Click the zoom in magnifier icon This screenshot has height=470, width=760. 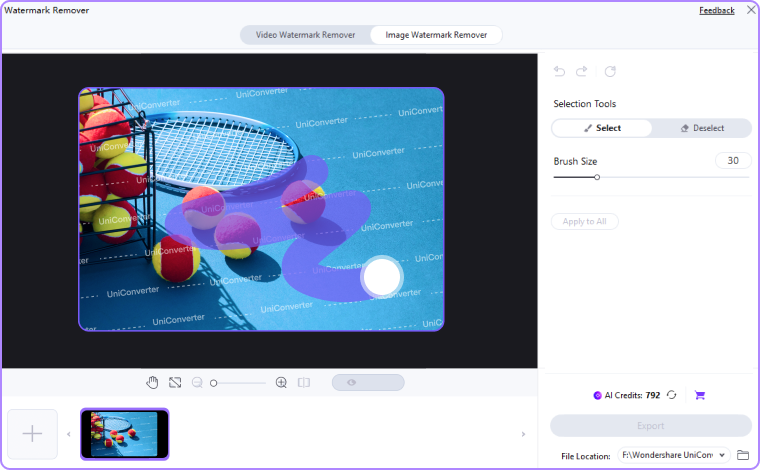pyautogui.click(x=281, y=383)
